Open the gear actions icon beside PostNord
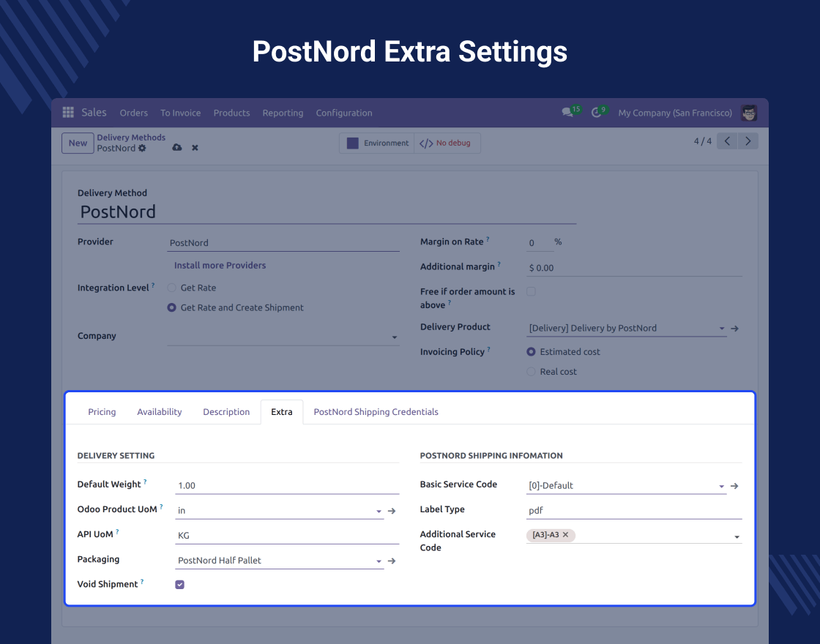 142,148
